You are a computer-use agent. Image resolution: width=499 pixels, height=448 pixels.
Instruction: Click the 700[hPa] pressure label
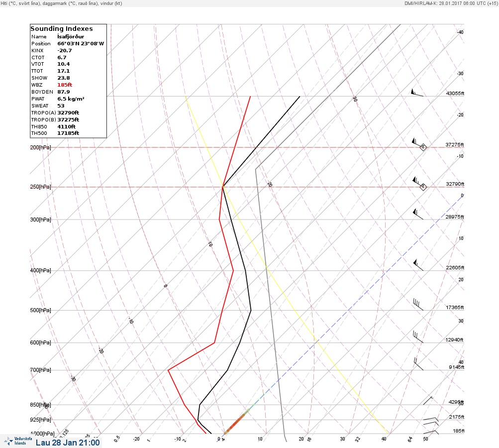pyautogui.click(x=40, y=370)
